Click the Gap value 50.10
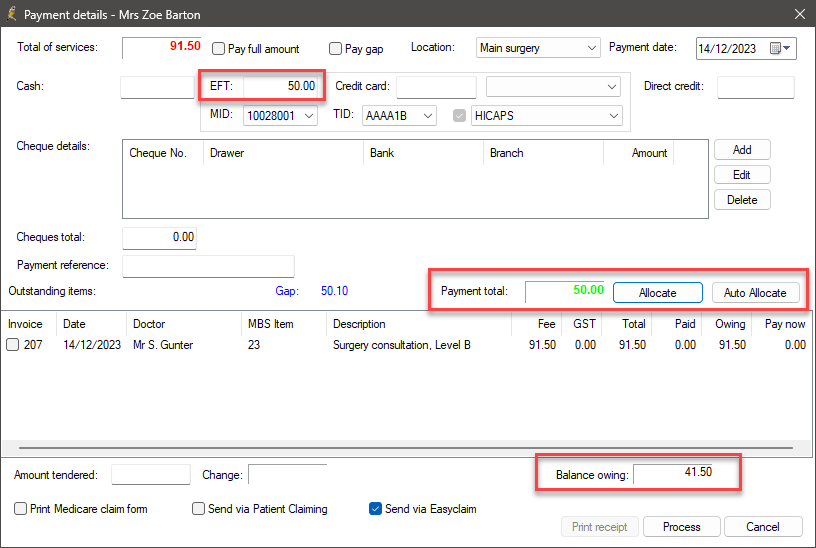This screenshot has width=816, height=548. tap(334, 290)
